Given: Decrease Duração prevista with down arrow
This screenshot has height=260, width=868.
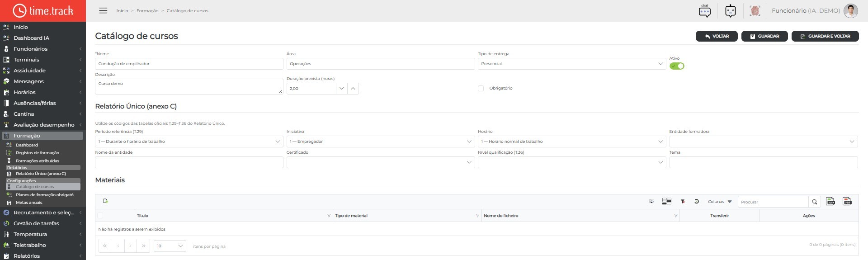Looking at the screenshot, I should tap(342, 89).
